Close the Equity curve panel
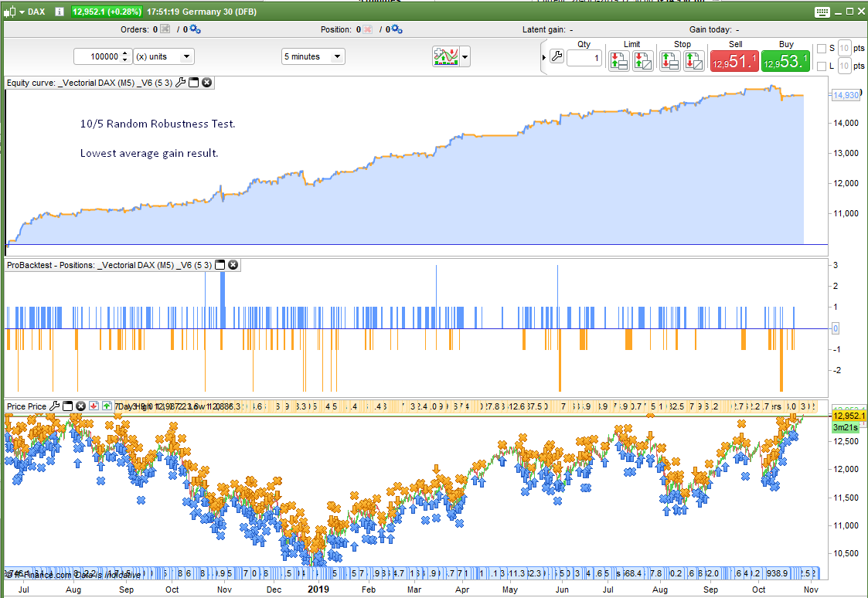Viewport: 868px width, 598px height. click(x=207, y=83)
